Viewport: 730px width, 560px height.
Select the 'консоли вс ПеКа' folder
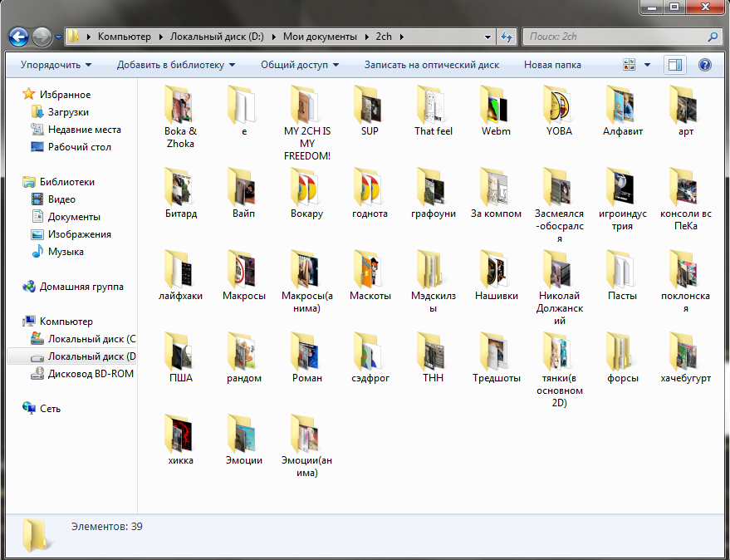click(x=685, y=199)
